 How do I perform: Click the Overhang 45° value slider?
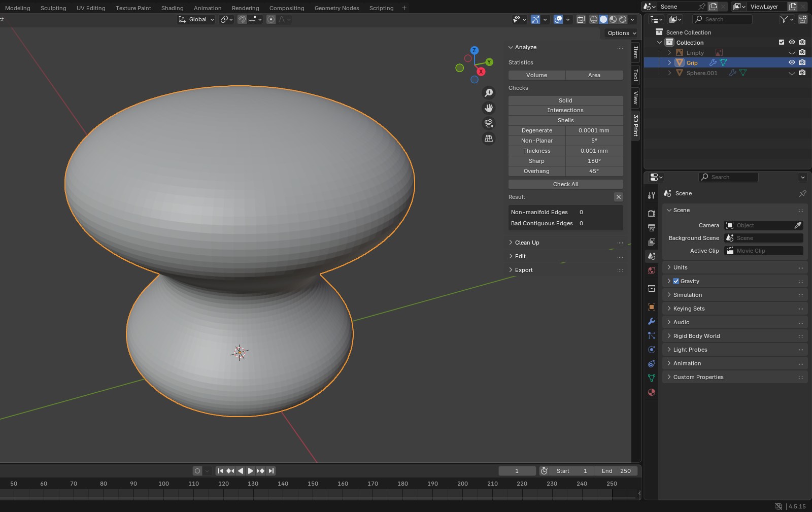pyautogui.click(x=594, y=171)
